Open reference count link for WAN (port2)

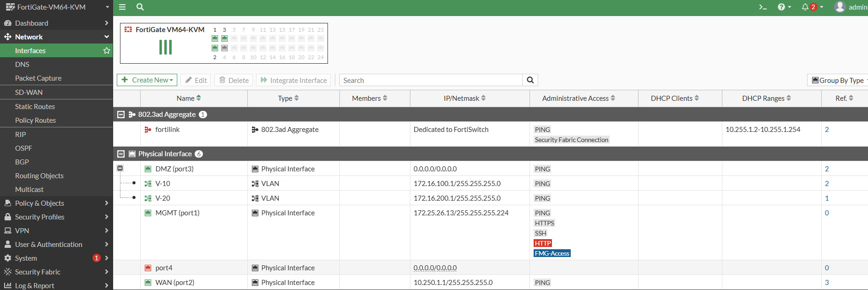[827, 283]
